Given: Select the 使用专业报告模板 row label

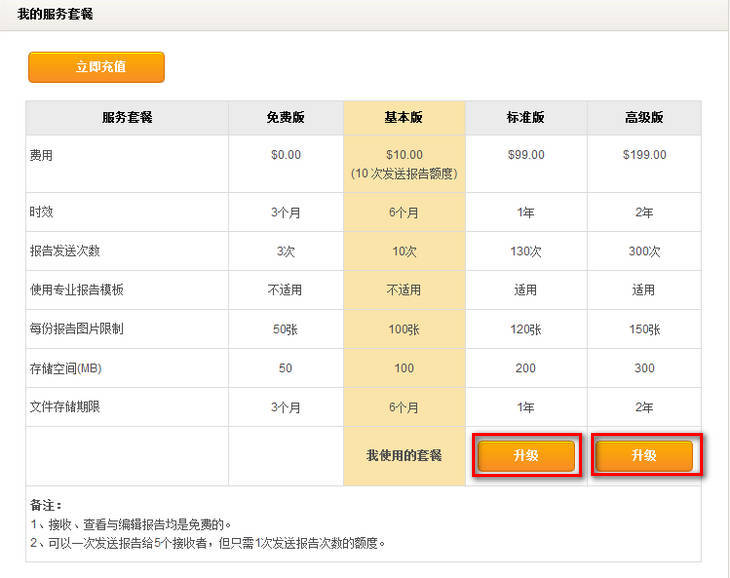Looking at the screenshot, I should click(x=76, y=290).
